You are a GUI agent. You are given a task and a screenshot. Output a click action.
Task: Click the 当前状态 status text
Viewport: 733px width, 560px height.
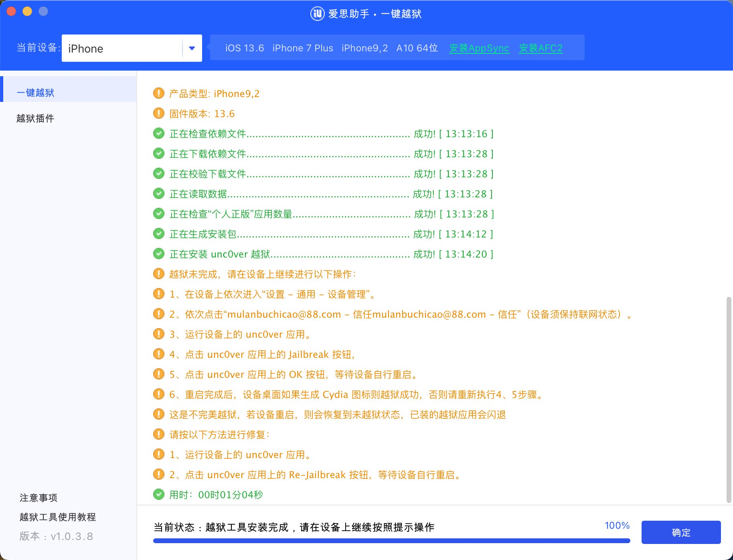294,527
